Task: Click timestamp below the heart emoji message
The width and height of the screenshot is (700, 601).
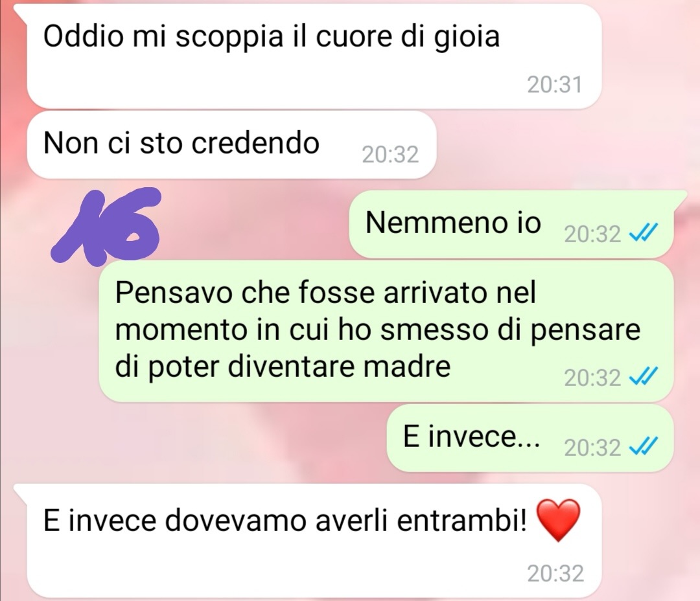Action: 555,573
